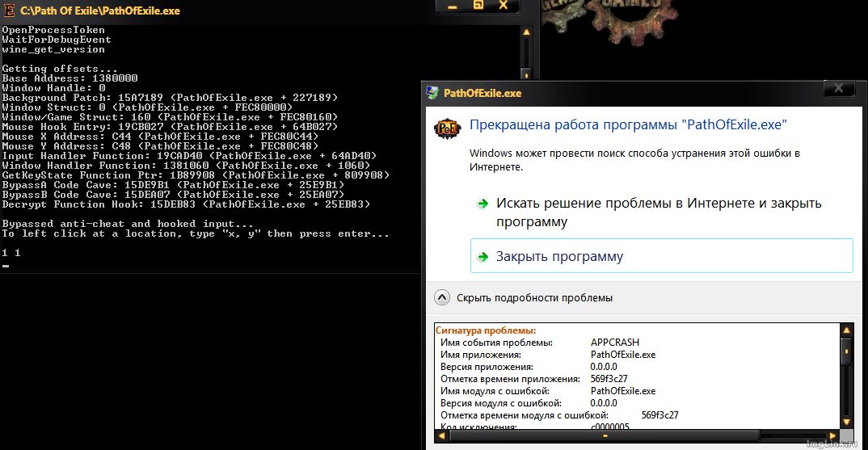Viewport: 868px width, 450px height.
Task: Click the horizontal scrollbar thumb in details
Action: coord(605,435)
